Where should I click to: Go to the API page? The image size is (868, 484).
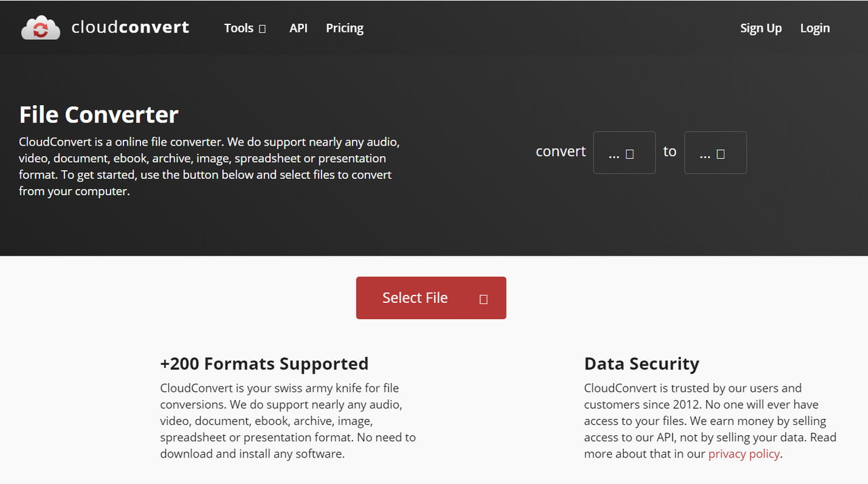coord(298,28)
